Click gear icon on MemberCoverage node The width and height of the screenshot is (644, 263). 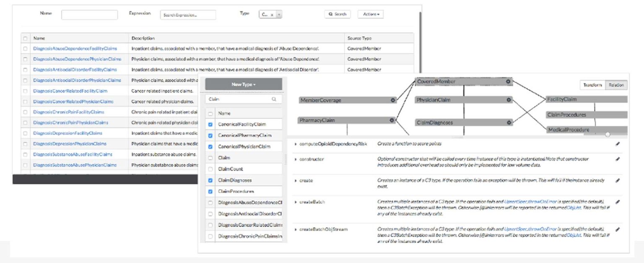[393, 100]
